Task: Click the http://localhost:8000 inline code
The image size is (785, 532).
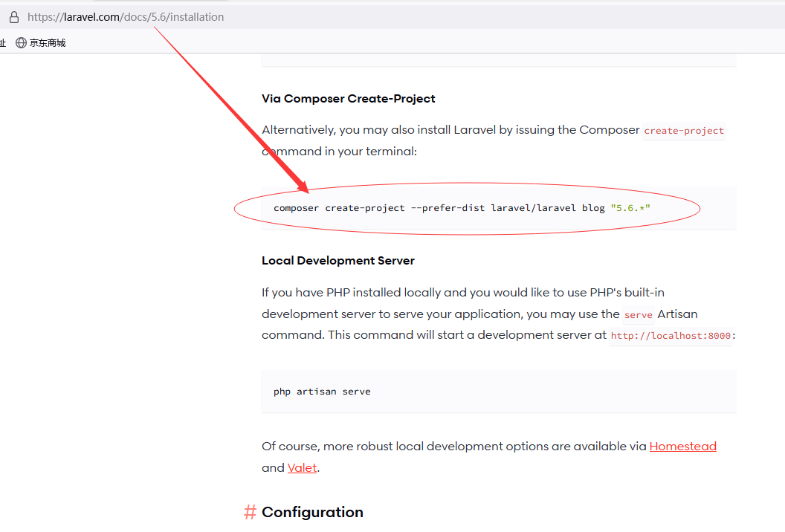Action: pyautogui.click(x=671, y=336)
